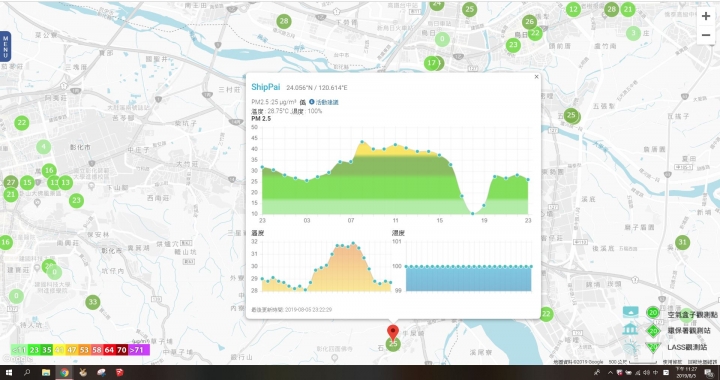Toggle 空氣盒子觀測點 airbox stations layer
The height and width of the screenshot is (380, 720).
point(692,315)
